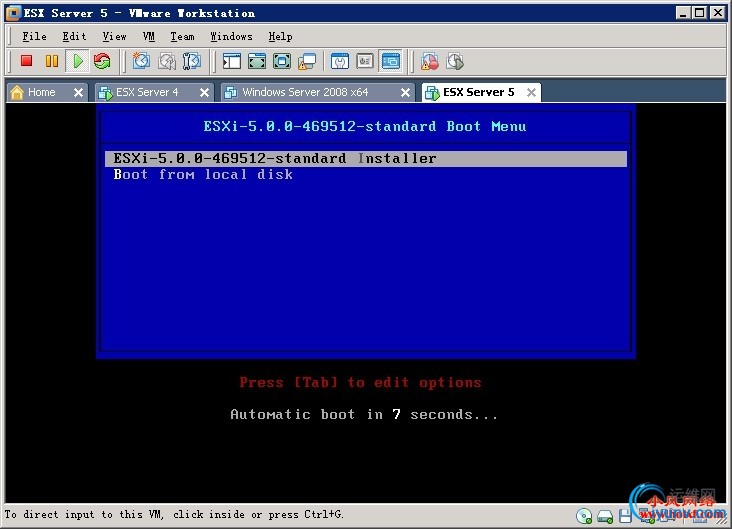Open the Edit menu
Viewport: 732px width, 529px height.
pyautogui.click(x=75, y=36)
